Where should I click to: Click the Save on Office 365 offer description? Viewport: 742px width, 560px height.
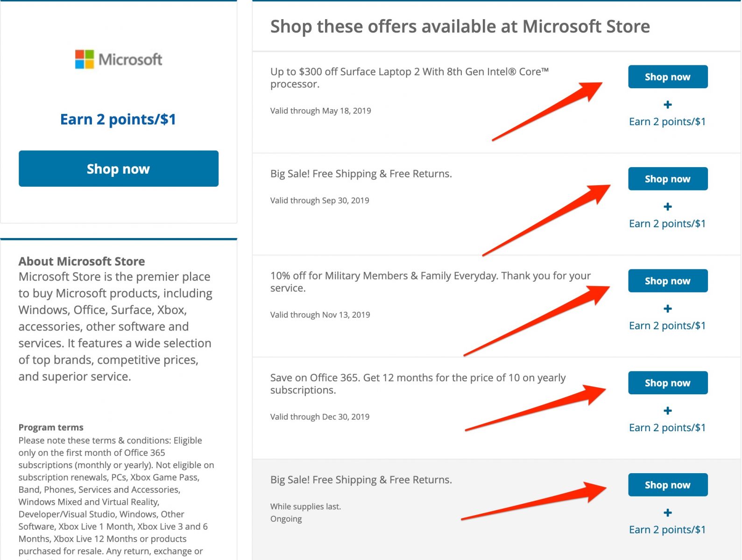pyautogui.click(x=418, y=384)
